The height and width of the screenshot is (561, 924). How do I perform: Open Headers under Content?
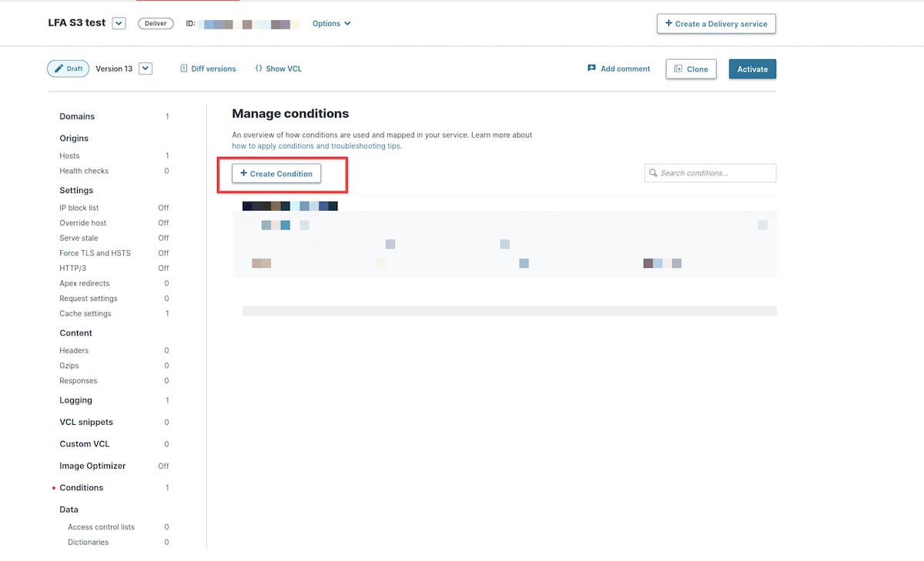[x=74, y=350]
